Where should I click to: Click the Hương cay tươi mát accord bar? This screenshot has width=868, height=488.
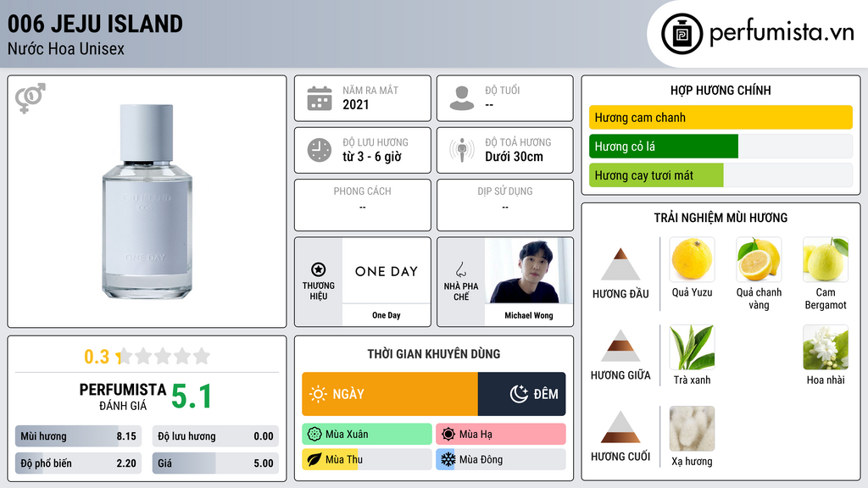pyautogui.click(x=721, y=175)
